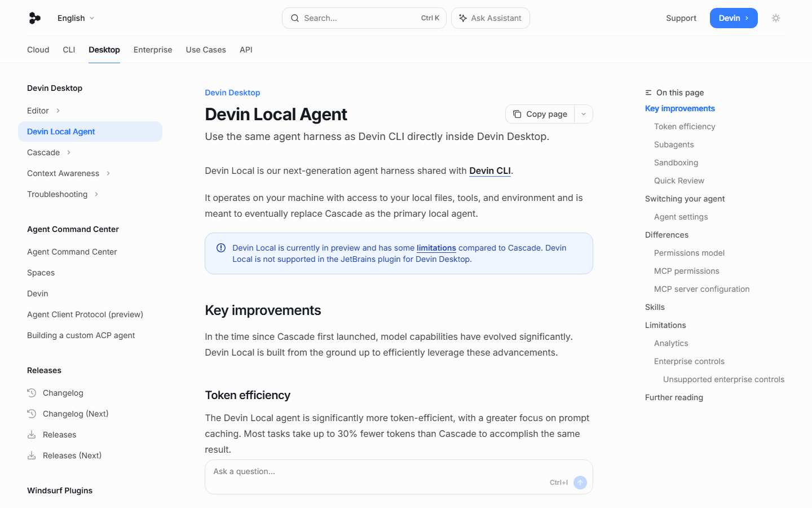This screenshot has height=508, width=812.
Task: Open Spaces in the sidebar
Action: [x=41, y=273]
